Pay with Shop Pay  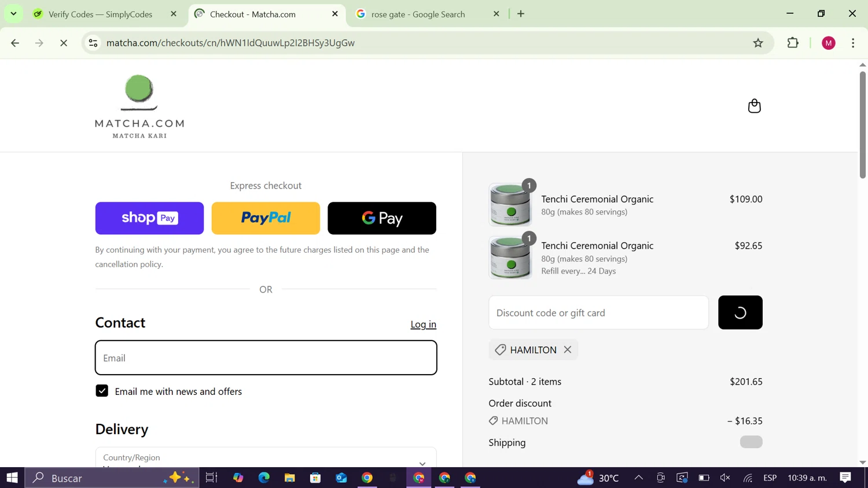click(x=149, y=218)
